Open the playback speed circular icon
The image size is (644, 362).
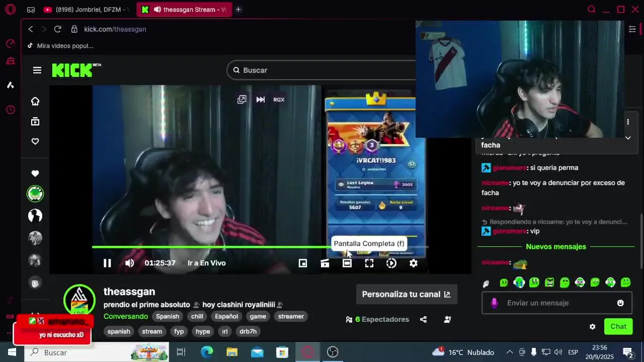point(391,263)
